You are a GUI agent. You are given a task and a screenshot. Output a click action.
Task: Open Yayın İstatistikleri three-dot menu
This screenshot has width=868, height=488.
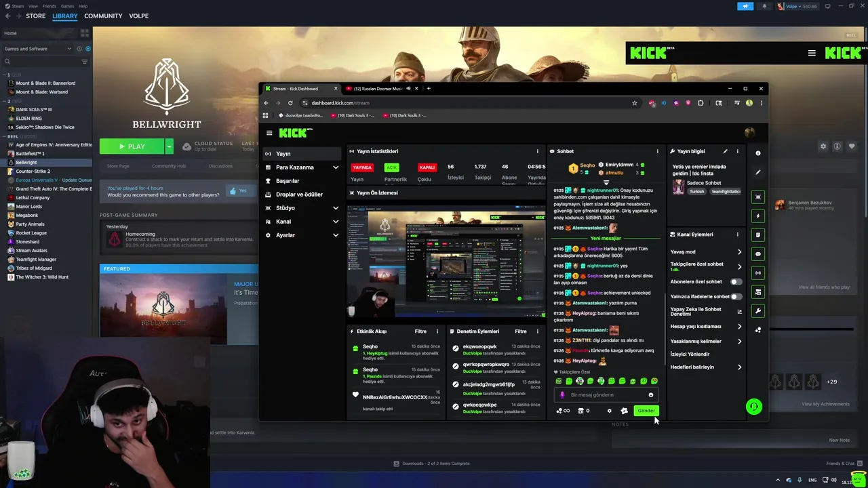[x=538, y=151]
